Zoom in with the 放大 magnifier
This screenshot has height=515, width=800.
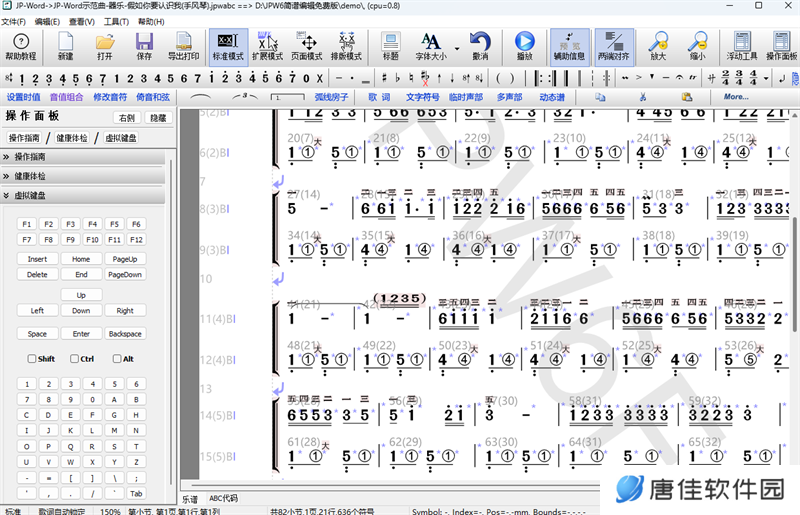coord(658,47)
